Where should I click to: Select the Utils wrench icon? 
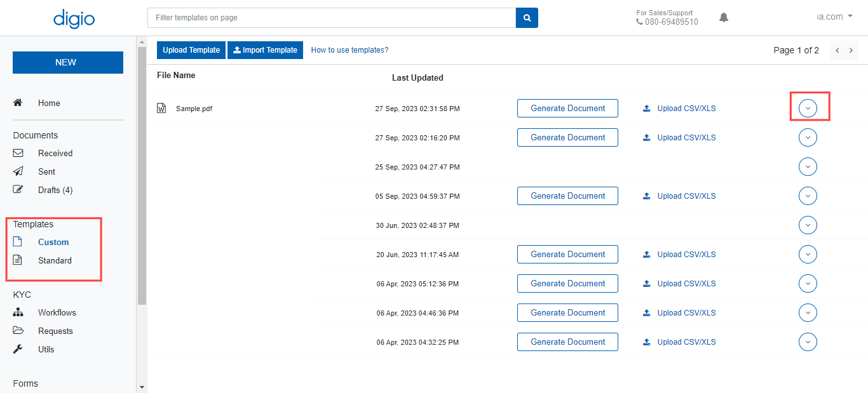tap(18, 349)
